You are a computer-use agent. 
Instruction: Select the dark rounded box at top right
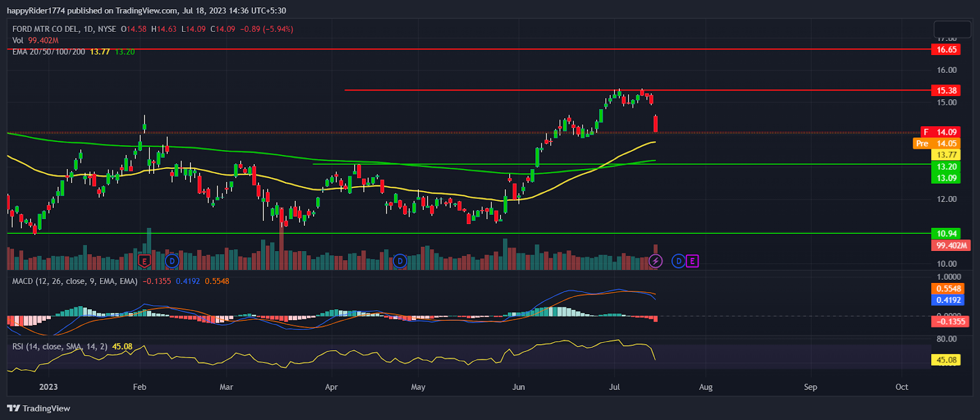(x=952, y=29)
